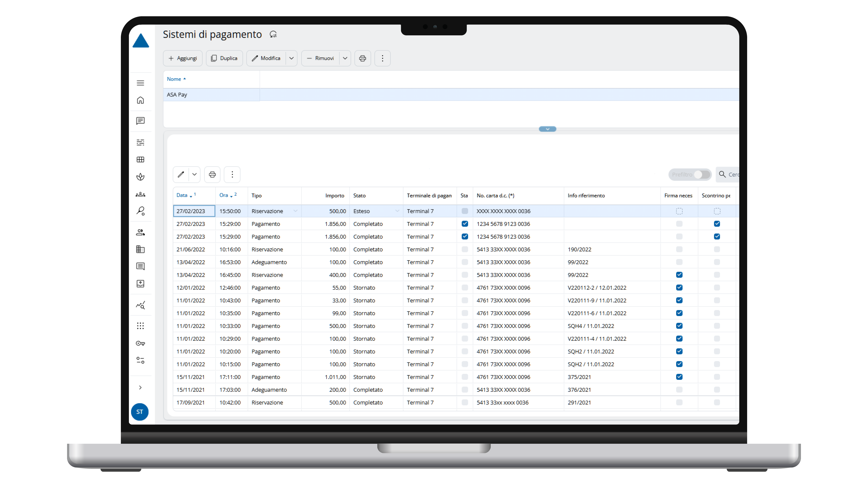
Task: Click the Duplica button
Action: point(224,58)
